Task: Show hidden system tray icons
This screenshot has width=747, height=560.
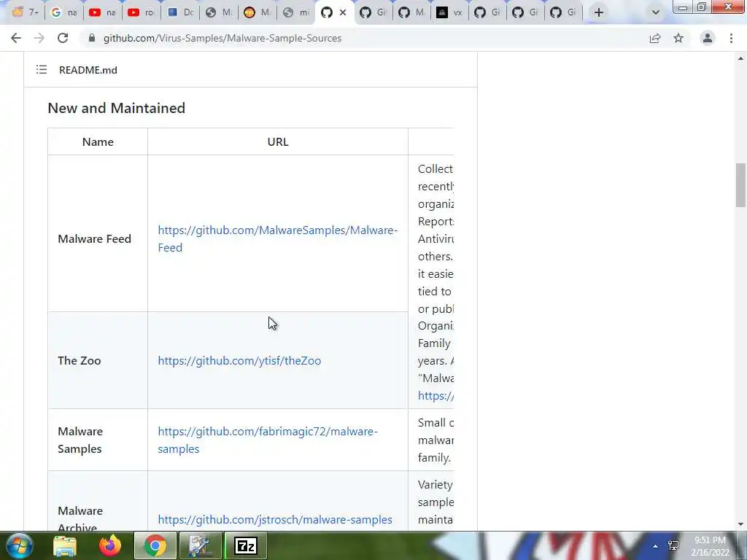Action: (656, 546)
